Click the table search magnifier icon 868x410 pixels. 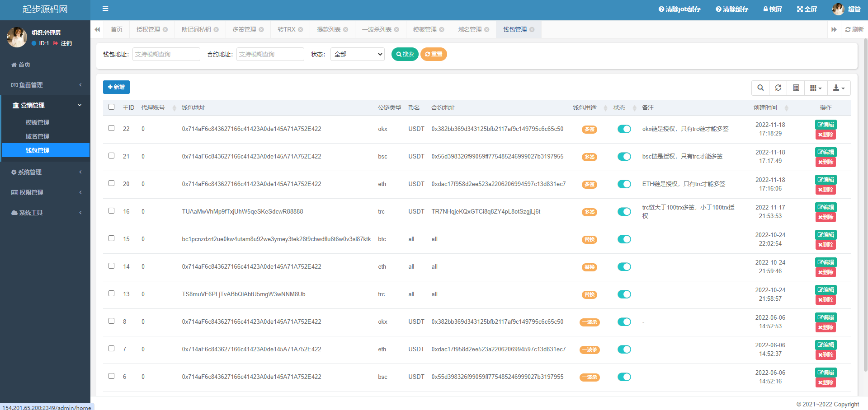click(760, 88)
